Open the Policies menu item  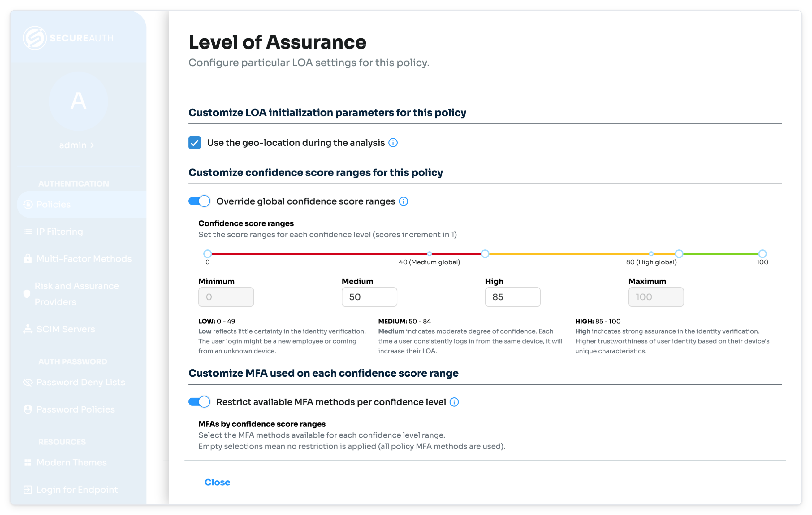(82, 204)
